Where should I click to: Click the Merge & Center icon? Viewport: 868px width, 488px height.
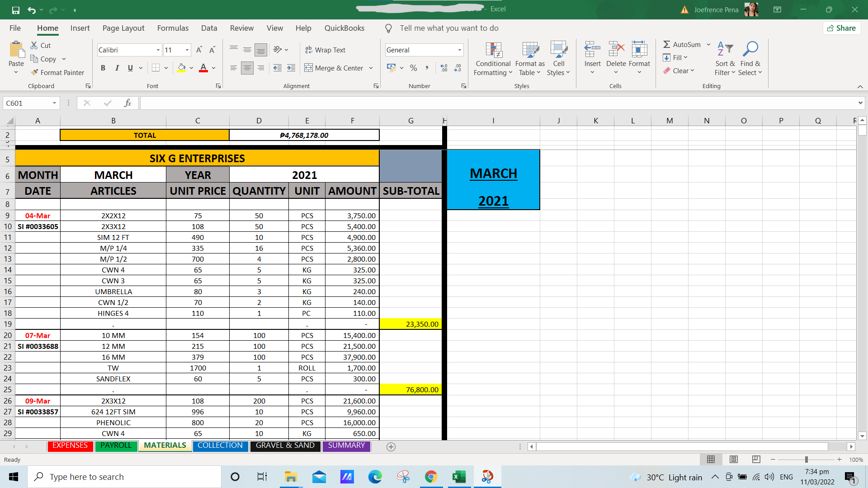(308, 68)
